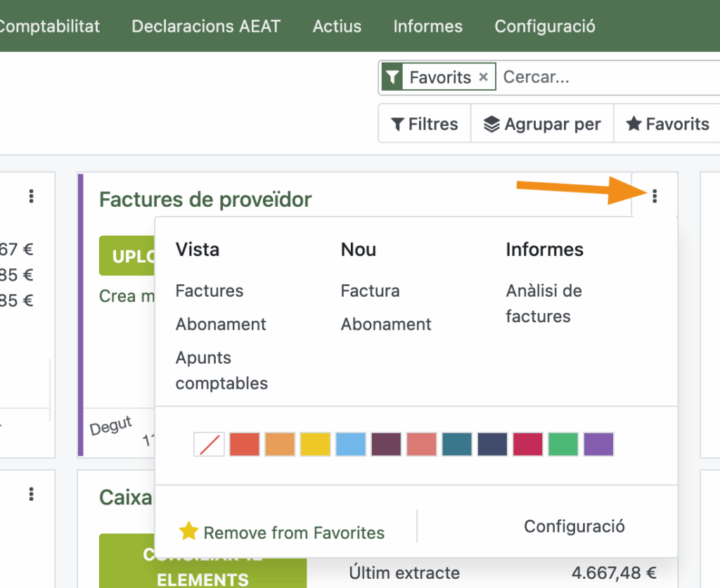Click Remove from Favorites link
This screenshot has width=720, height=588.
click(x=294, y=533)
